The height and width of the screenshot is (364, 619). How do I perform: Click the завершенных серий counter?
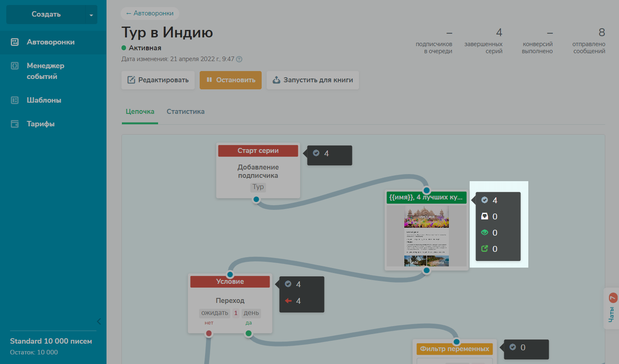point(483,41)
